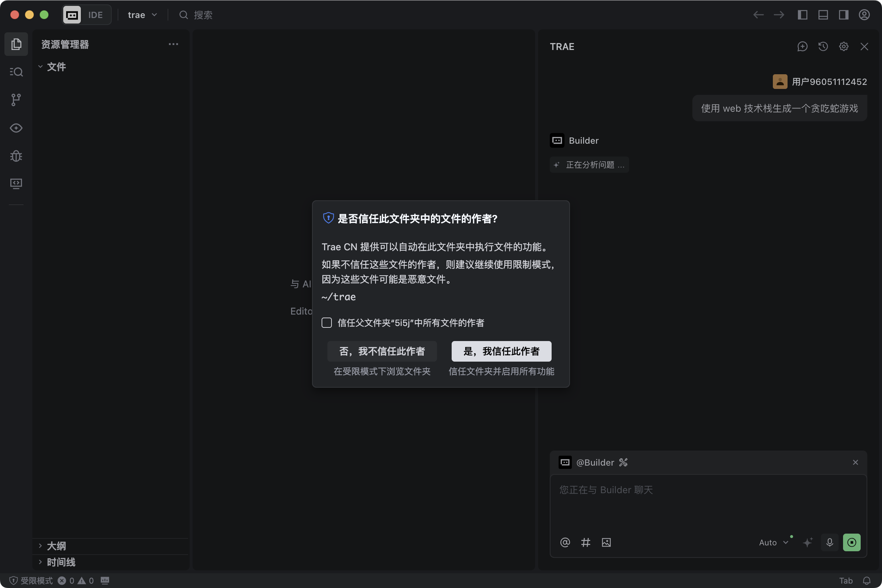This screenshot has height=588, width=882.
Task: Click the ports icon in status bar
Action: [x=105, y=581]
